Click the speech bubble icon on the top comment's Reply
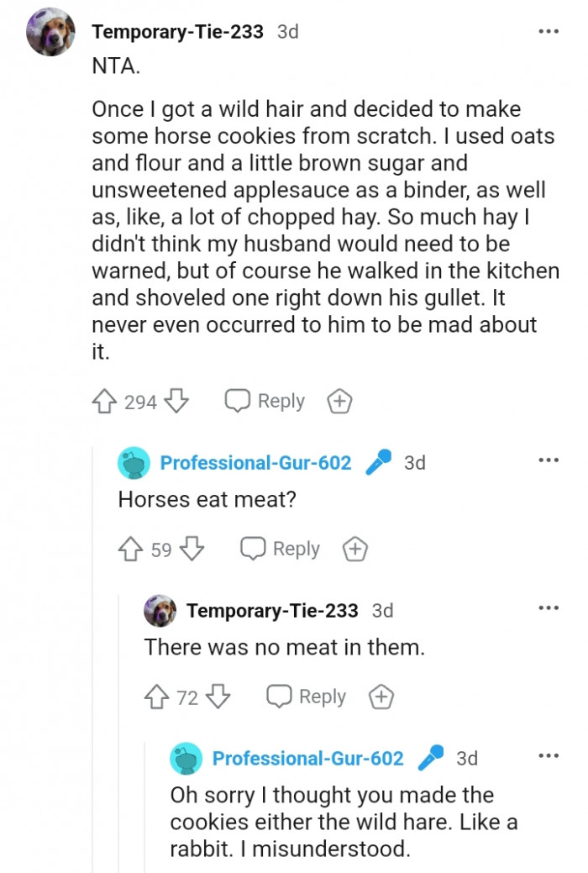This screenshot has width=588, height=873. [x=236, y=401]
